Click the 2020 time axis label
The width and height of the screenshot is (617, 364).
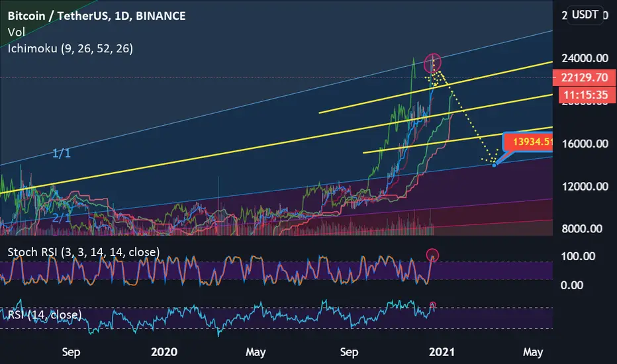click(x=164, y=352)
